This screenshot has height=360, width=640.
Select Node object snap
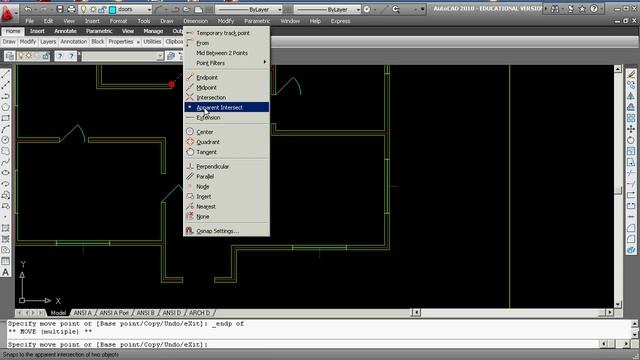227,187
